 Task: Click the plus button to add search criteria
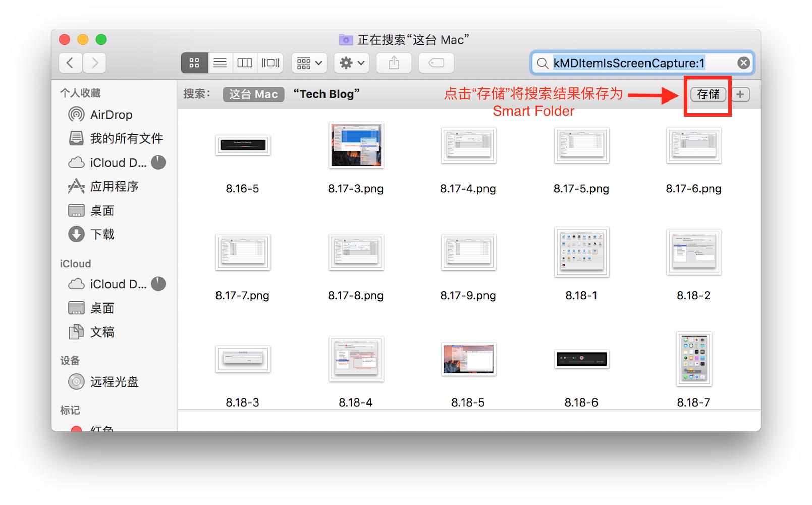(740, 94)
